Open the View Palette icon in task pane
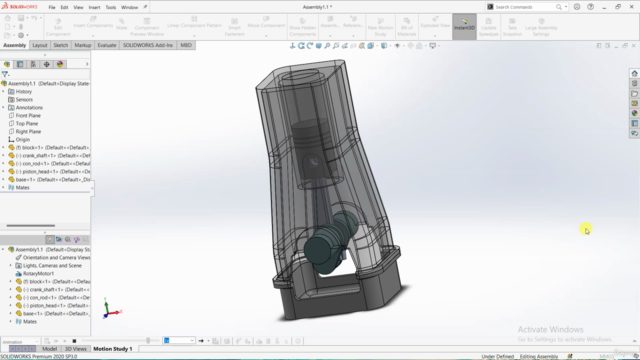 pyautogui.click(x=634, y=103)
